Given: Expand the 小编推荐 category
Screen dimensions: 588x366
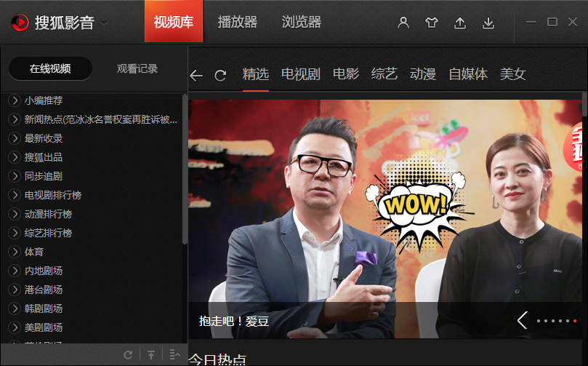Looking at the screenshot, I should (14, 100).
